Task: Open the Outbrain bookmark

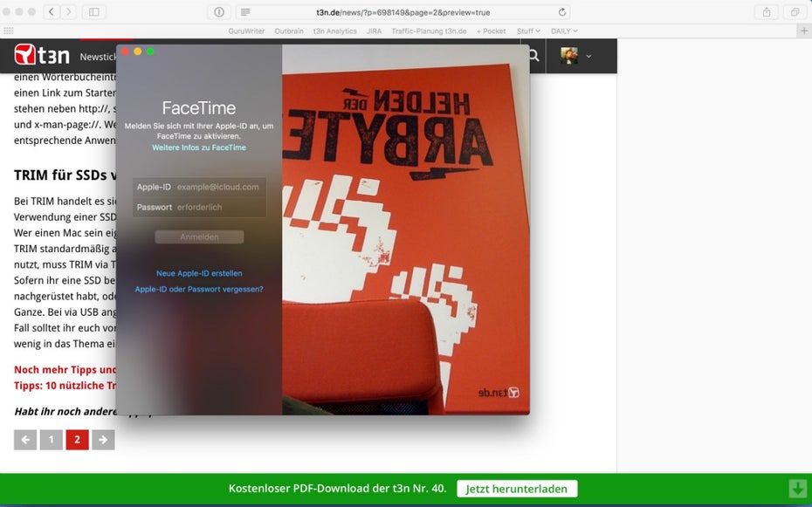Action: coord(289,31)
